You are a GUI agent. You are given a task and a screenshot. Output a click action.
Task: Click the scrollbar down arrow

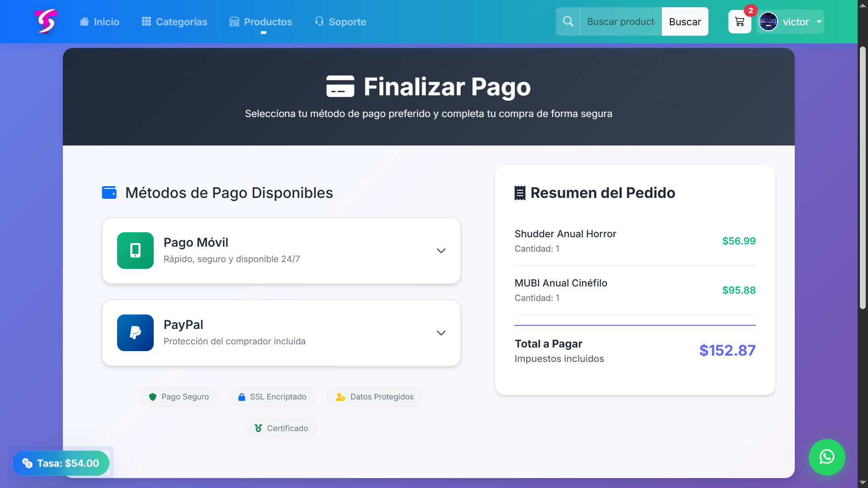[x=863, y=483]
